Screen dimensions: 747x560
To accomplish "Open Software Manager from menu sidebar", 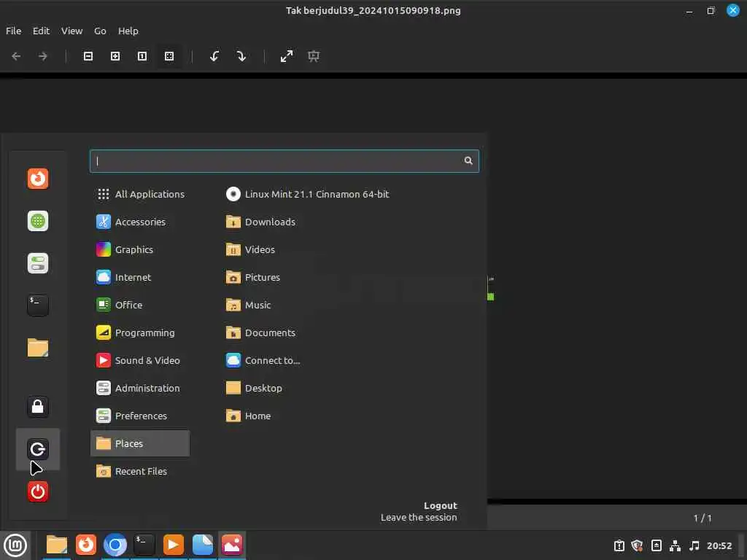I will pyautogui.click(x=38, y=221).
